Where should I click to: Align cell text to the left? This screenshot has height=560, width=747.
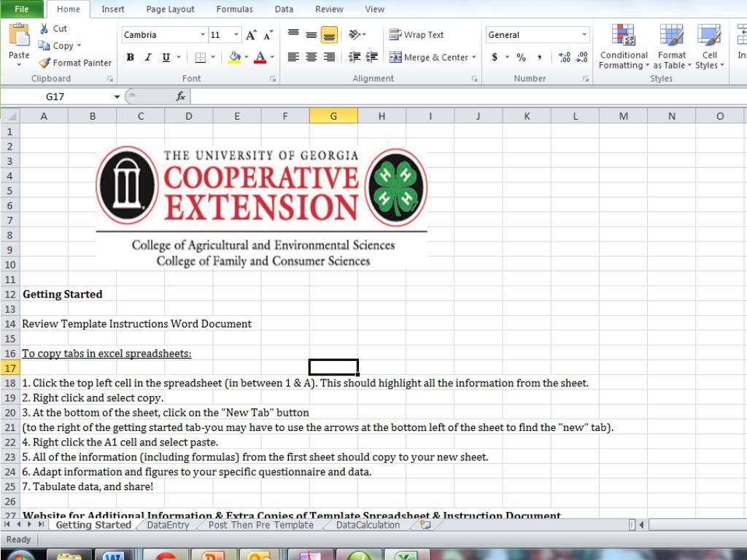point(293,57)
